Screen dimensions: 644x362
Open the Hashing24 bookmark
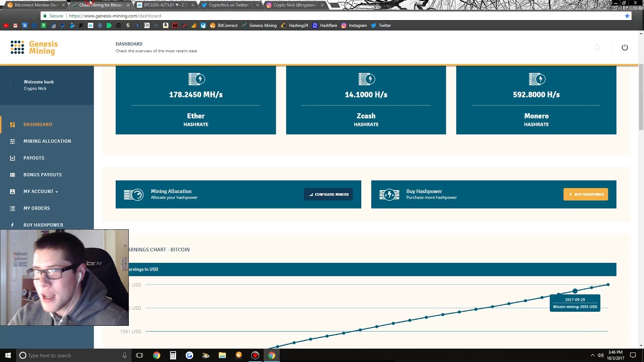pos(294,25)
